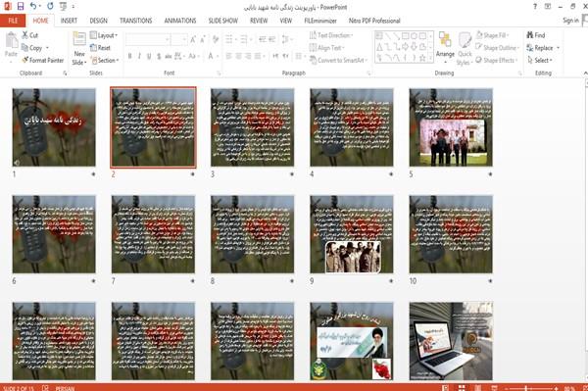Screen dimensions: 588x391
Task: Click the Cut command
Action: [x=30, y=35]
